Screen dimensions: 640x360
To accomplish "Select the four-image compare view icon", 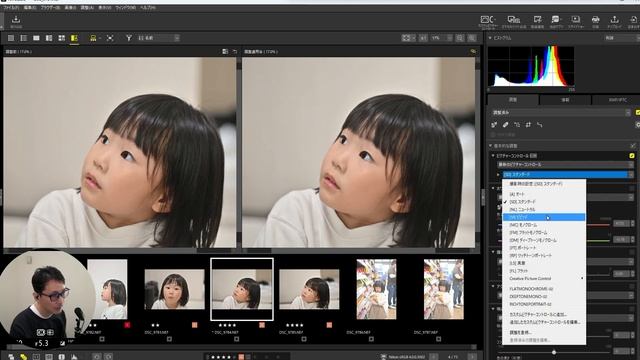I will pos(62,38).
